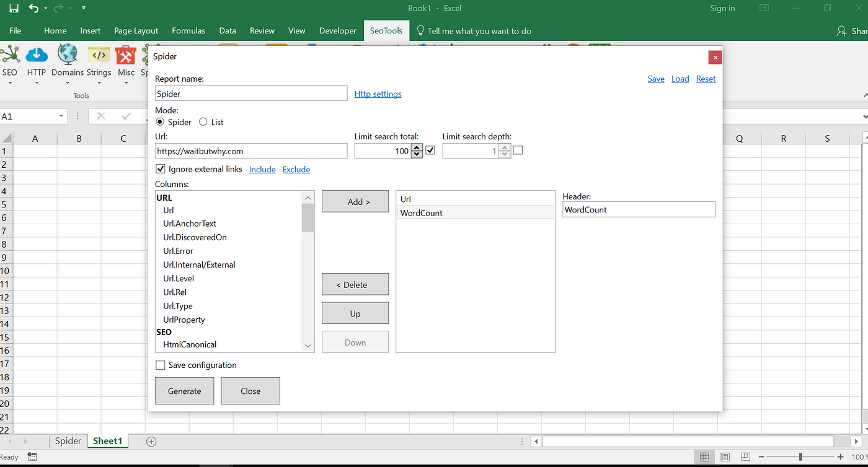
Task: Close the Spider dialog with red X
Action: click(715, 57)
